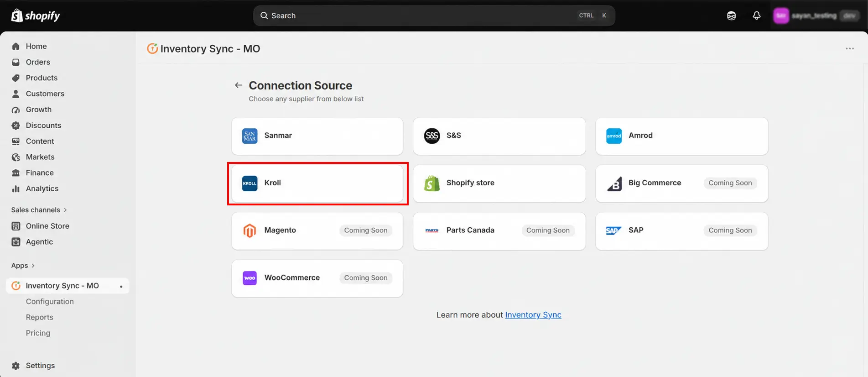868x377 pixels.
Task: Choose Kroll as connection source
Action: pyautogui.click(x=317, y=183)
